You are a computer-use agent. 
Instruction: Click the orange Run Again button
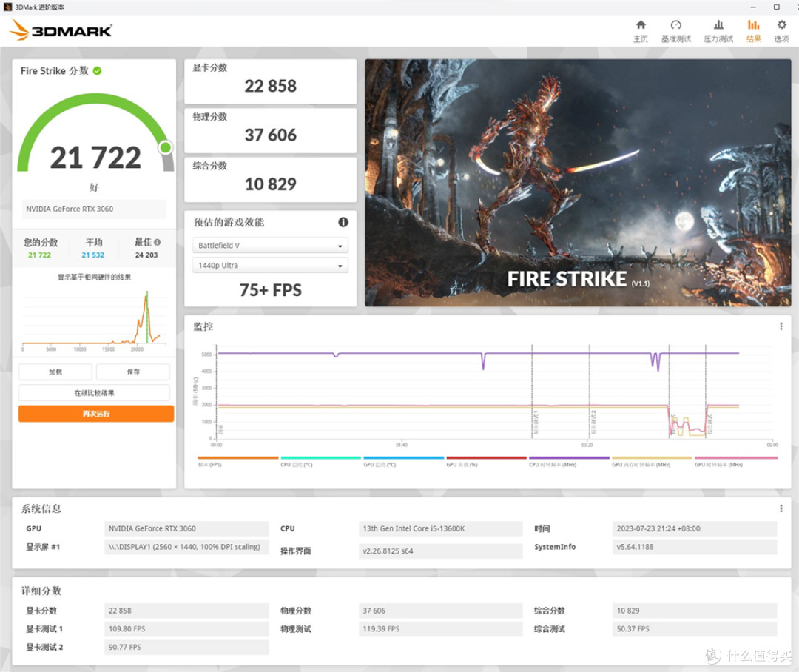pyautogui.click(x=95, y=414)
